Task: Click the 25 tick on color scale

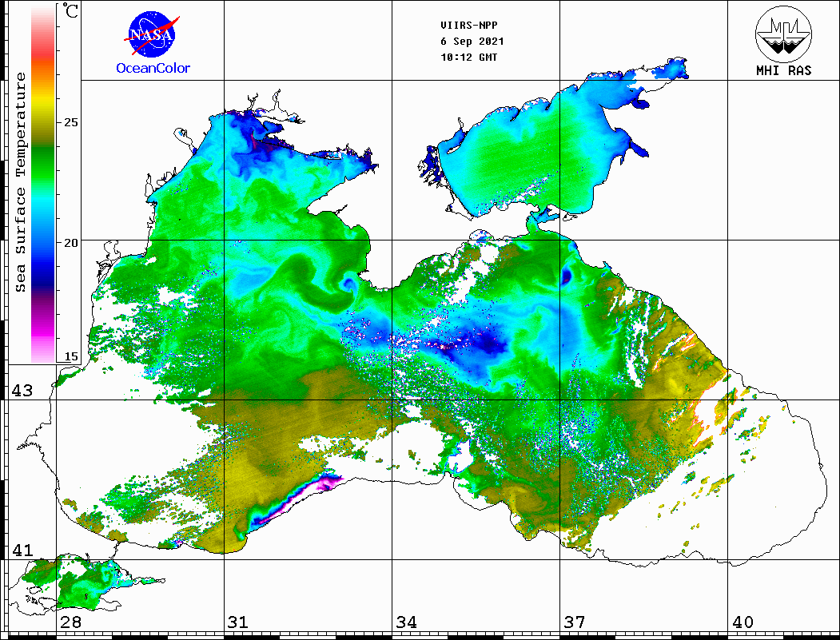Action: [70, 122]
